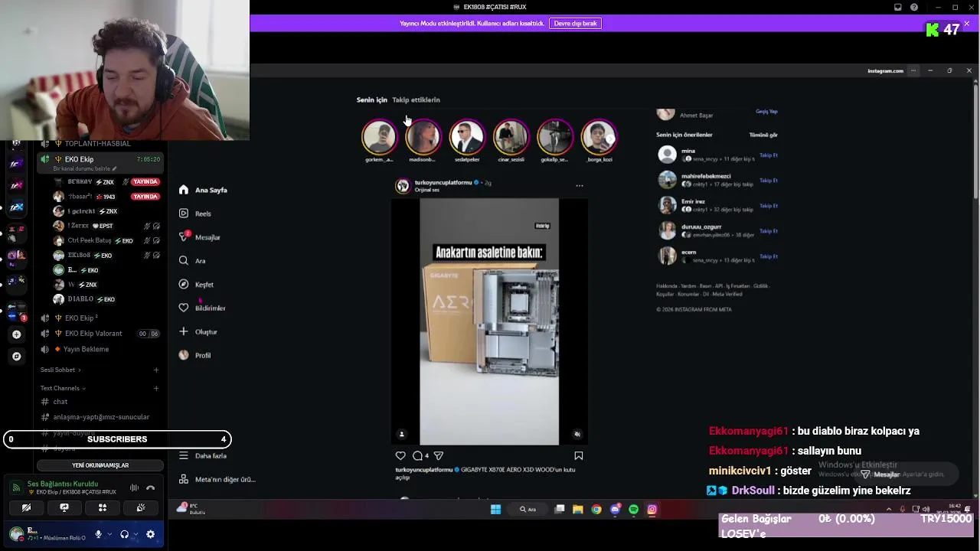This screenshot has height=551, width=980.
Task: Open turkoyuncuplatformu profile name
Action: click(443, 183)
